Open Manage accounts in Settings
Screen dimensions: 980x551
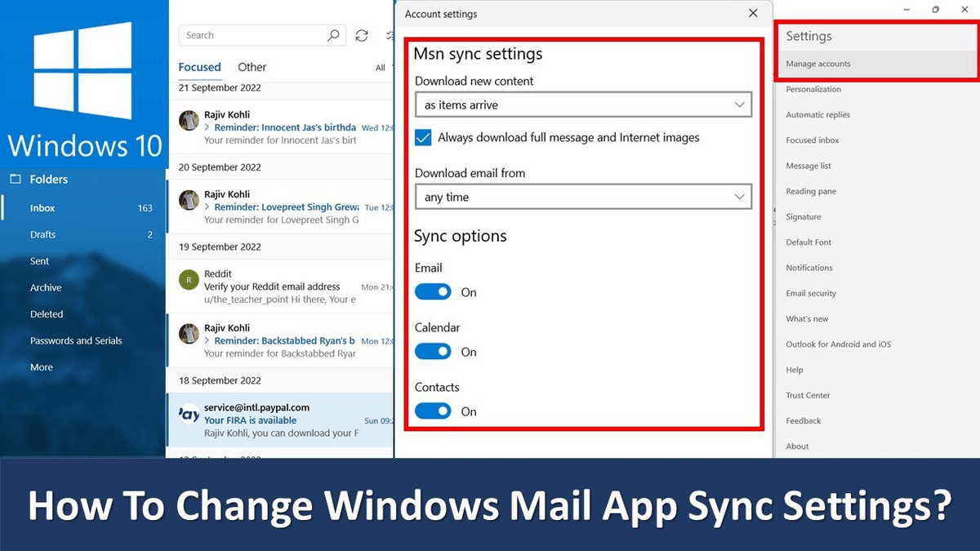click(x=875, y=64)
